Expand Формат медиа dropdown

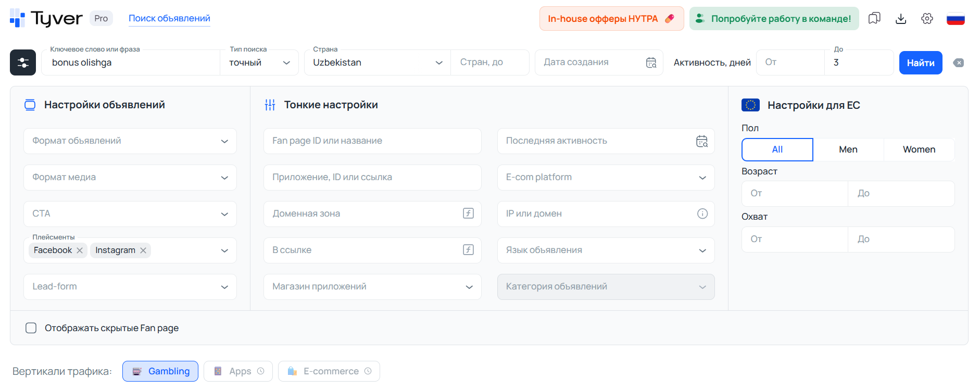[x=130, y=178]
